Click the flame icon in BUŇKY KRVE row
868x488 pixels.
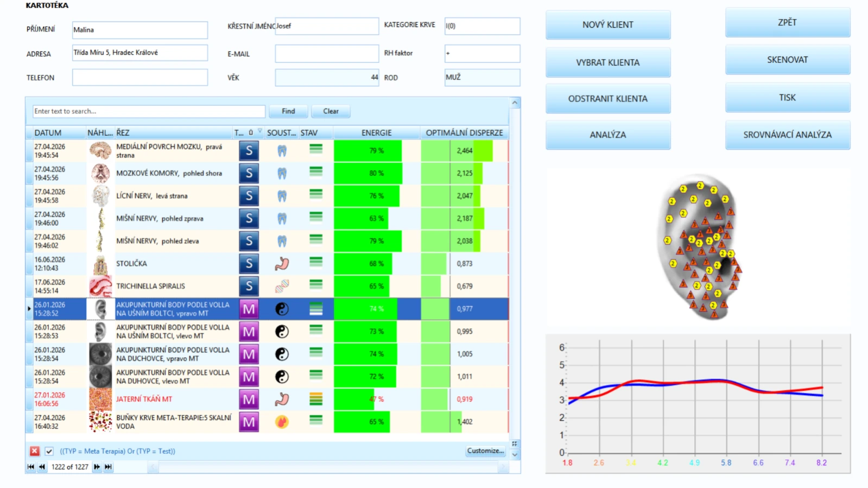point(282,422)
